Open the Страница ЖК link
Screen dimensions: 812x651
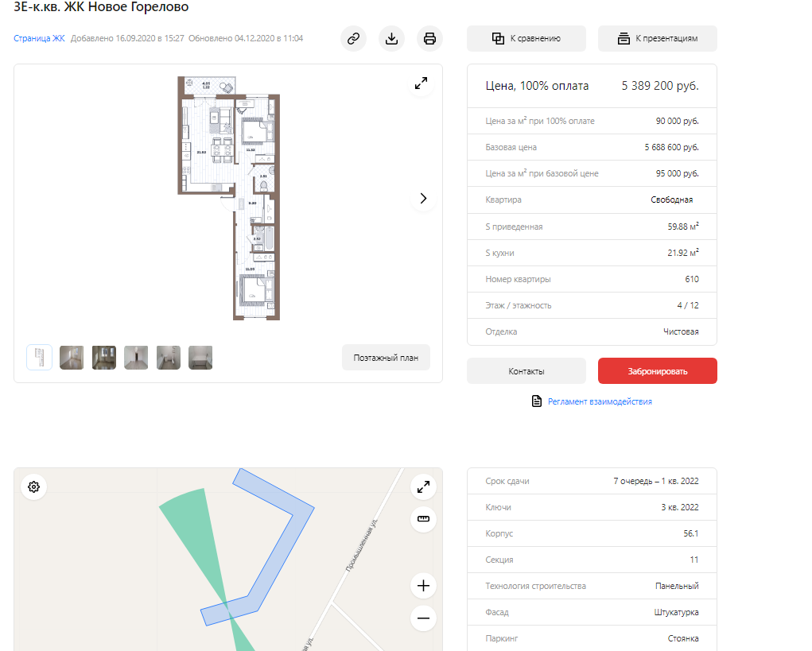39,38
